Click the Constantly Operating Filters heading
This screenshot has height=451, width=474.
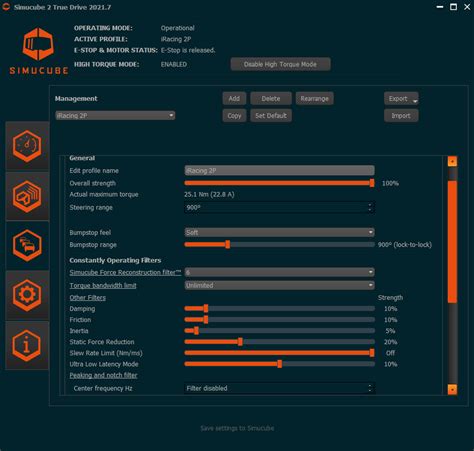[x=115, y=260]
